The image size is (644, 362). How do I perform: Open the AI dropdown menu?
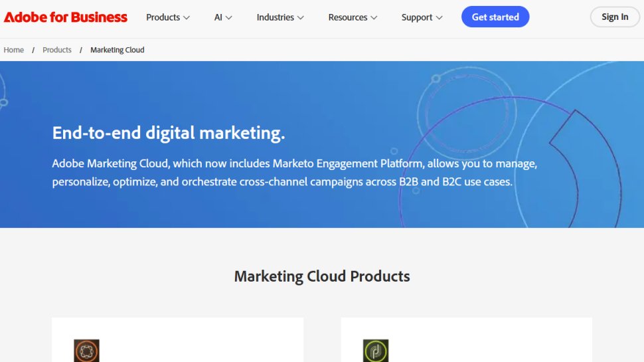pyautogui.click(x=223, y=17)
